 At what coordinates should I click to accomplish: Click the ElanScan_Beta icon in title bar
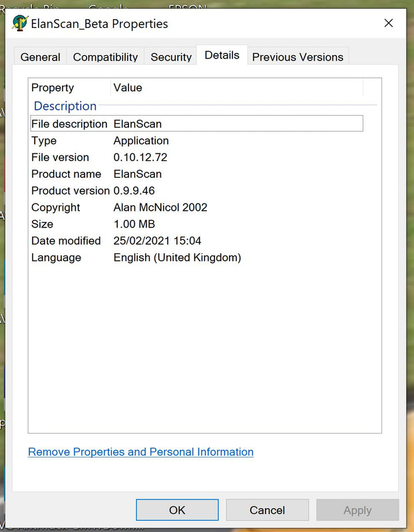point(20,23)
